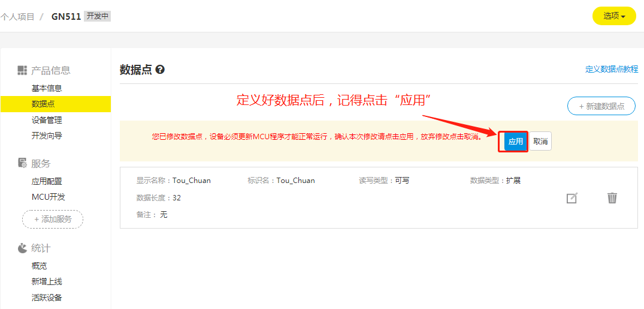This screenshot has width=644, height=309.
Task: Open 设备管理 in the sidebar
Action: 47,120
